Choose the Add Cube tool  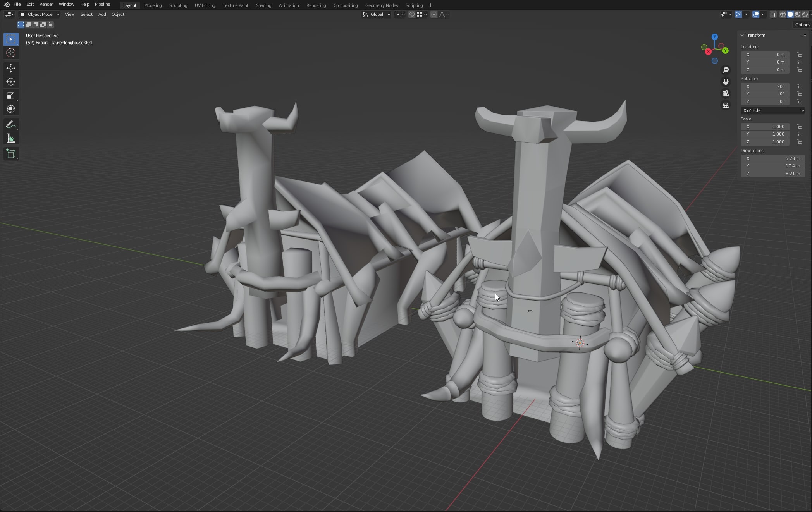point(11,154)
